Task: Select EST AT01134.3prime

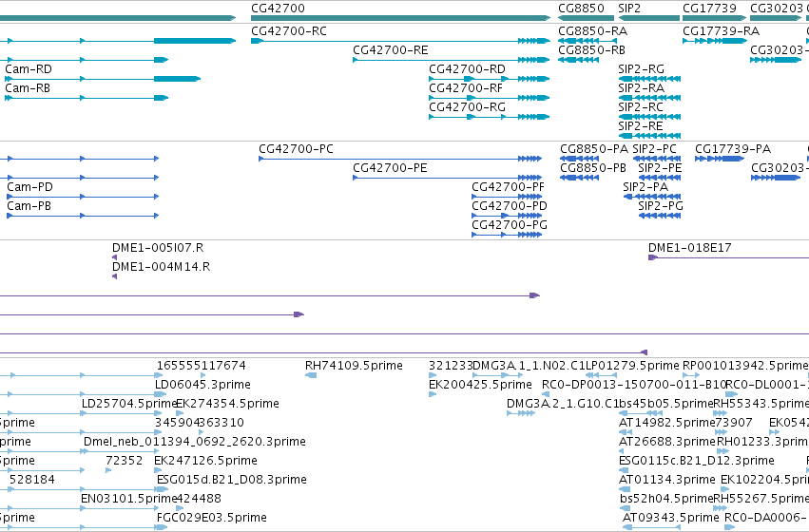Action: (x=667, y=480)
